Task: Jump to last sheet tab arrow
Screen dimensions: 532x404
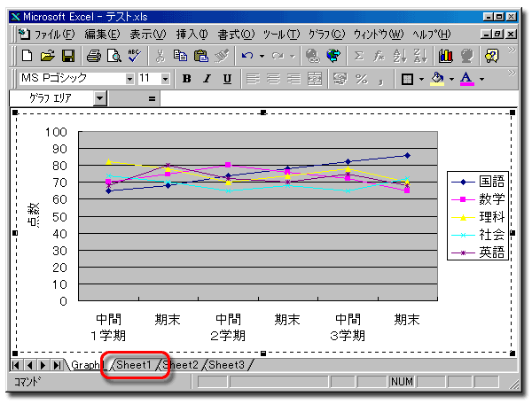Action: (x=57, y=365)
